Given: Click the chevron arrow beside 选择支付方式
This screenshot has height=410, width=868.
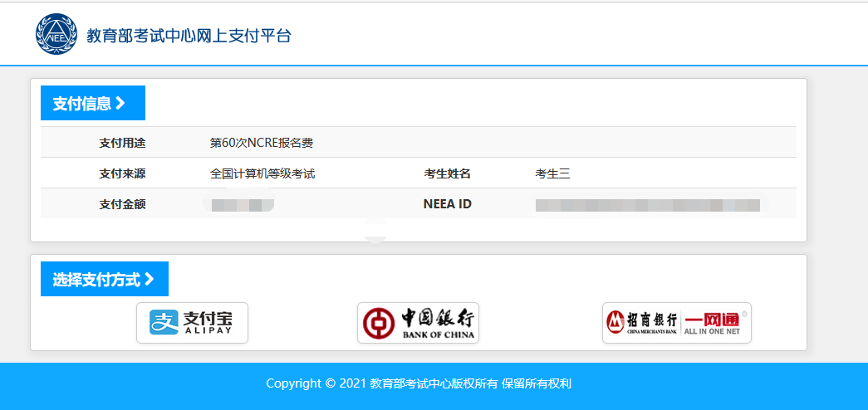Looking at the screenshot, I should (150, 279).
